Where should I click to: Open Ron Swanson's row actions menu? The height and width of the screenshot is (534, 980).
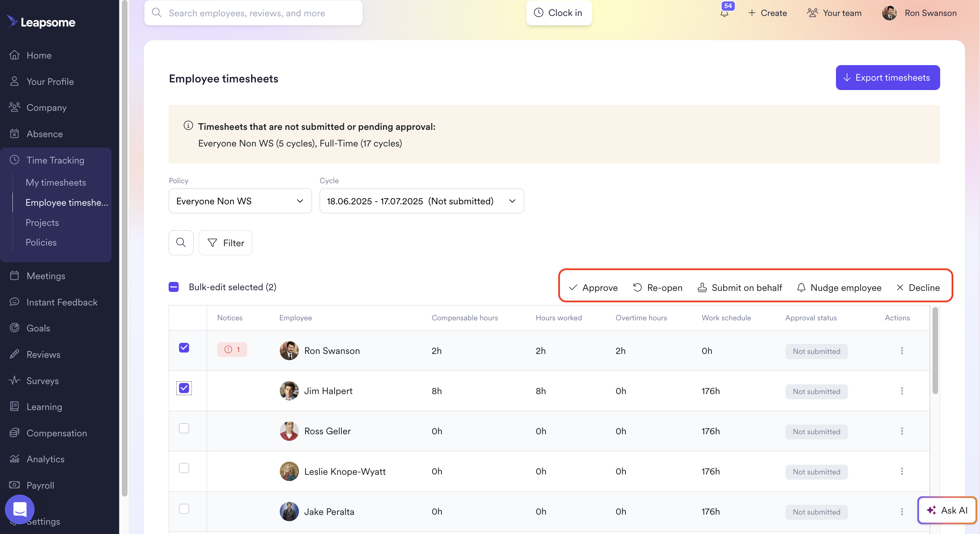click(x=902, y=351)
